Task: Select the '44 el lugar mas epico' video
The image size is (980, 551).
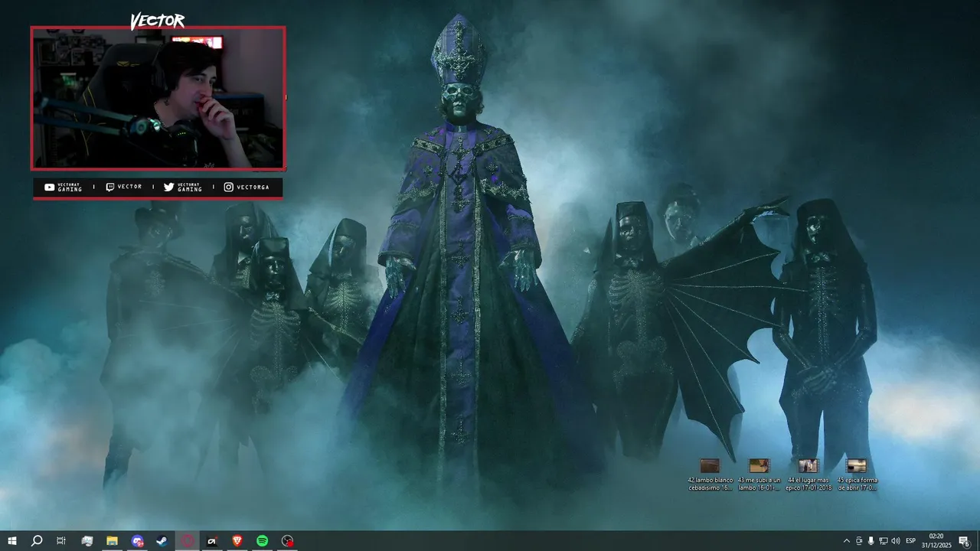Action: tap(808, 474)
